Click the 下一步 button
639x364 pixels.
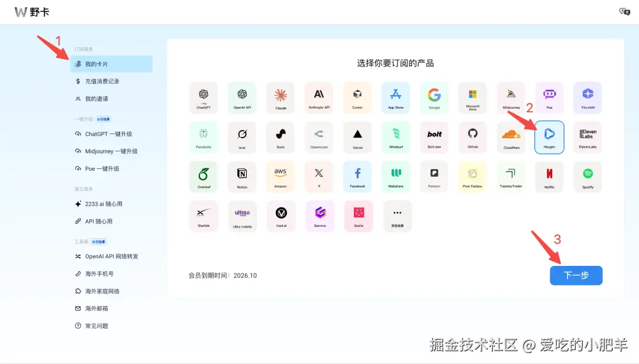pos(576,275)
